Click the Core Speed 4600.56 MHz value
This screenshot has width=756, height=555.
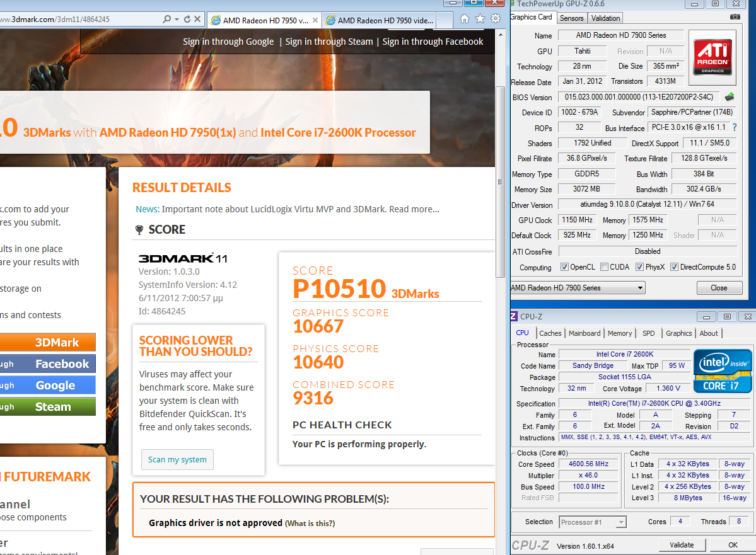[588, 464]
